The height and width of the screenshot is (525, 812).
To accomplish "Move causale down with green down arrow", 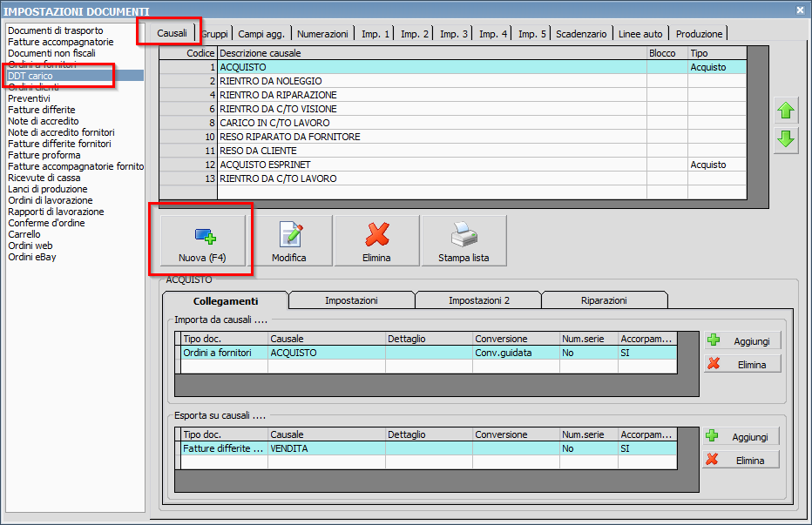I will click(x=786, y=139).
